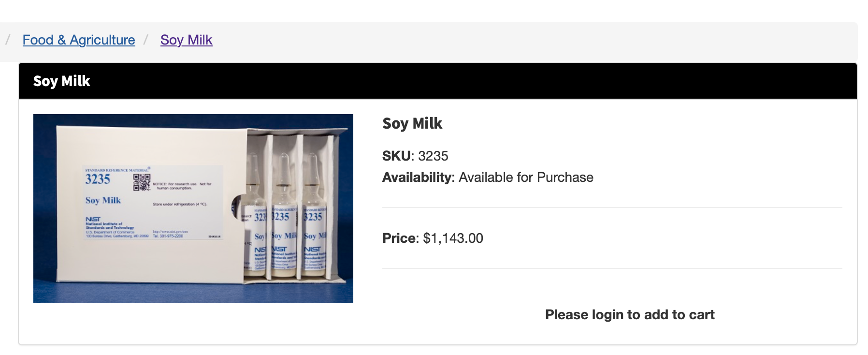Select the $1,143.00 price value

coord(453,238)
